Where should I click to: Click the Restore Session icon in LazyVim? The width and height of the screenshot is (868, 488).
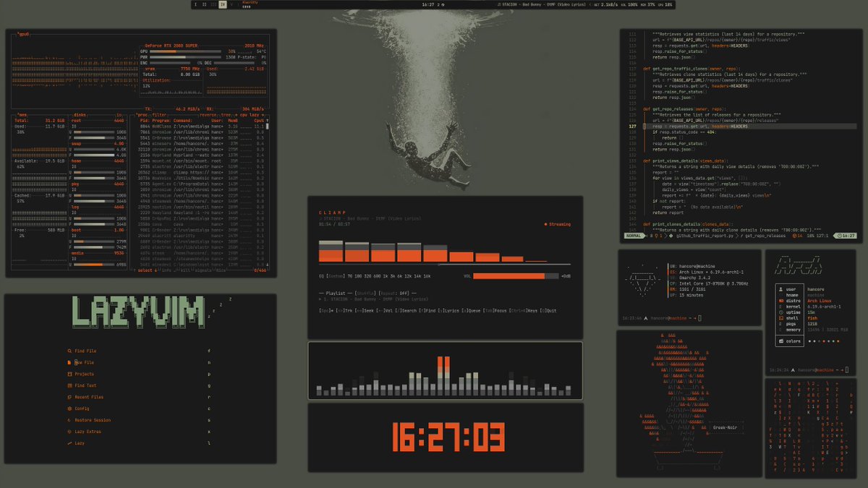pos(69,420)
